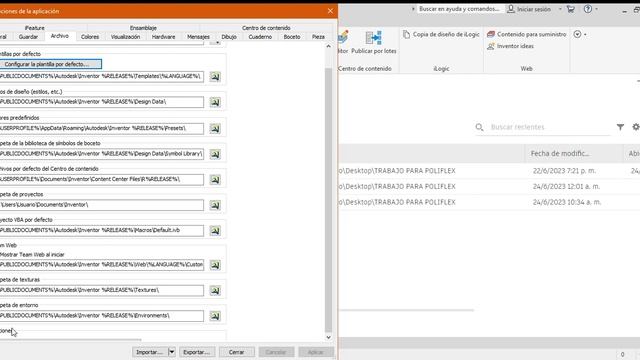The image size is (640, 360).
Task: Expand the help menu arrow
Action: pyautogui.click(x=596, y=9)
